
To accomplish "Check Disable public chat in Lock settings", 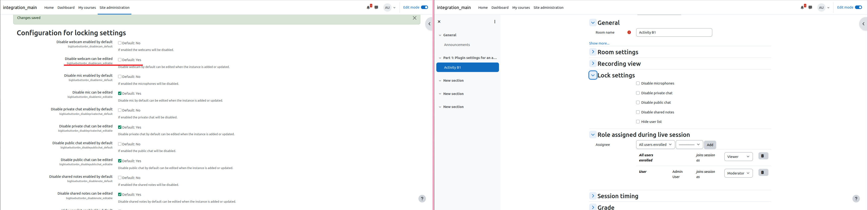I will (x=638, y=102).
